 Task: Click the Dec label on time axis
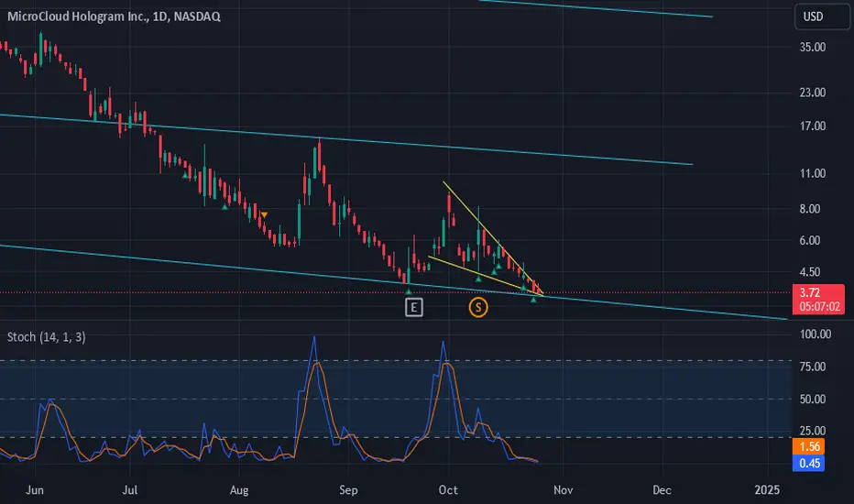pos(662,490)
